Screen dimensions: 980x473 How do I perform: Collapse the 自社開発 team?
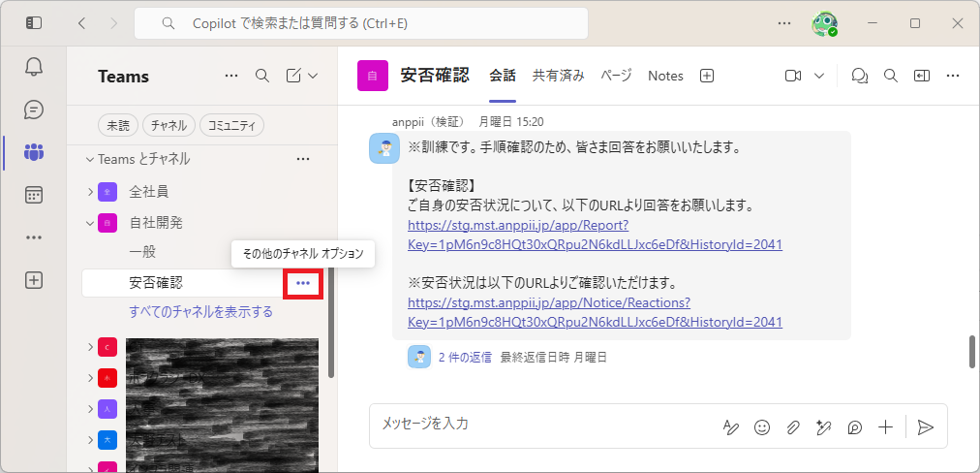pos(90,222)
